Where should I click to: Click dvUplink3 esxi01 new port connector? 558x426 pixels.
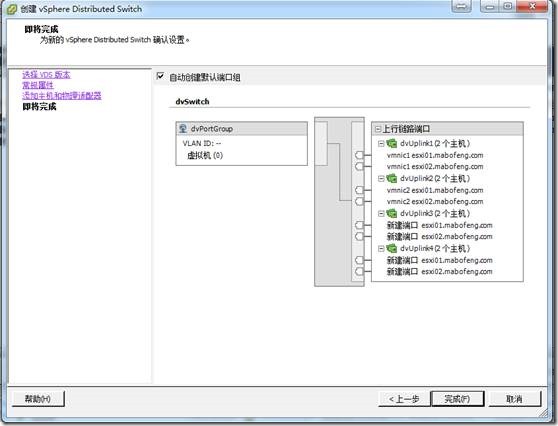coord(359,225)
